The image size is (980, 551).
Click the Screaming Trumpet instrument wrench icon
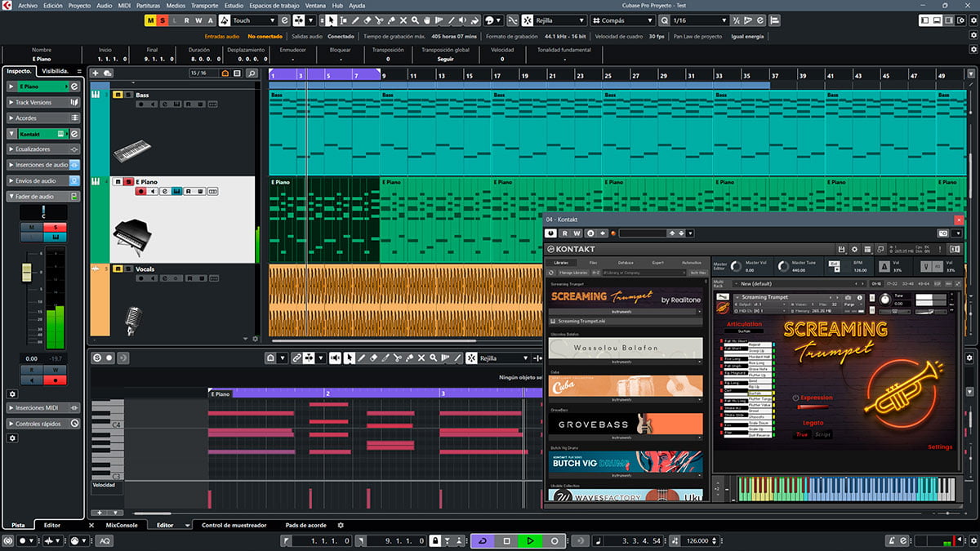click(x=723, y=297)
